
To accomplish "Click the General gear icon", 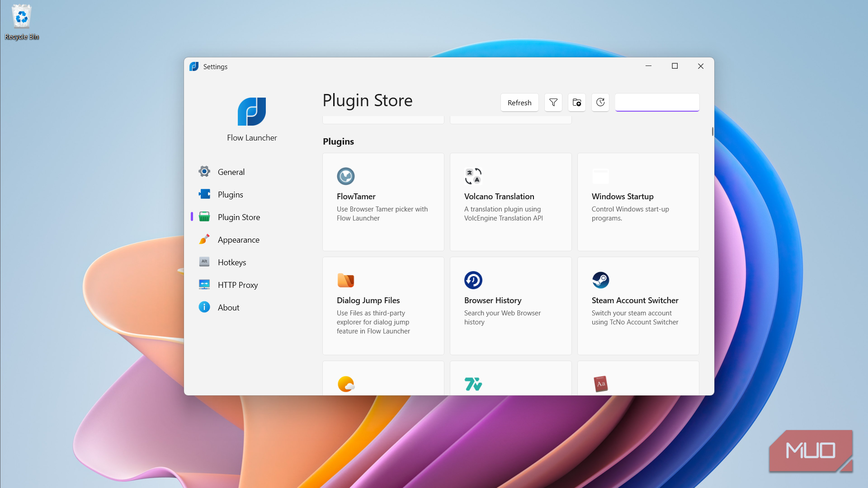I will point(204,171).
